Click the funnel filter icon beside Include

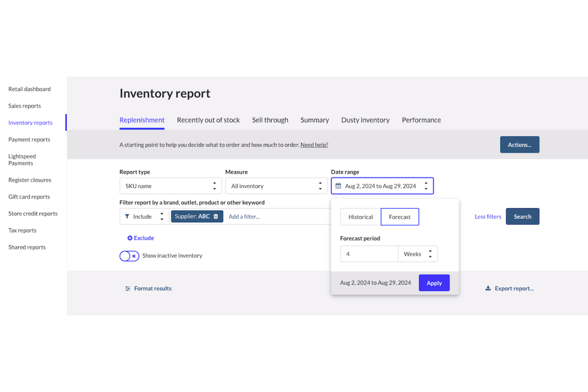point(127,216)
